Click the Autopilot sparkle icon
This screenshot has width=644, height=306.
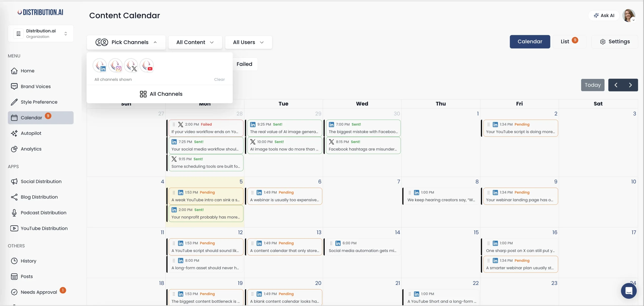(14, 133)
